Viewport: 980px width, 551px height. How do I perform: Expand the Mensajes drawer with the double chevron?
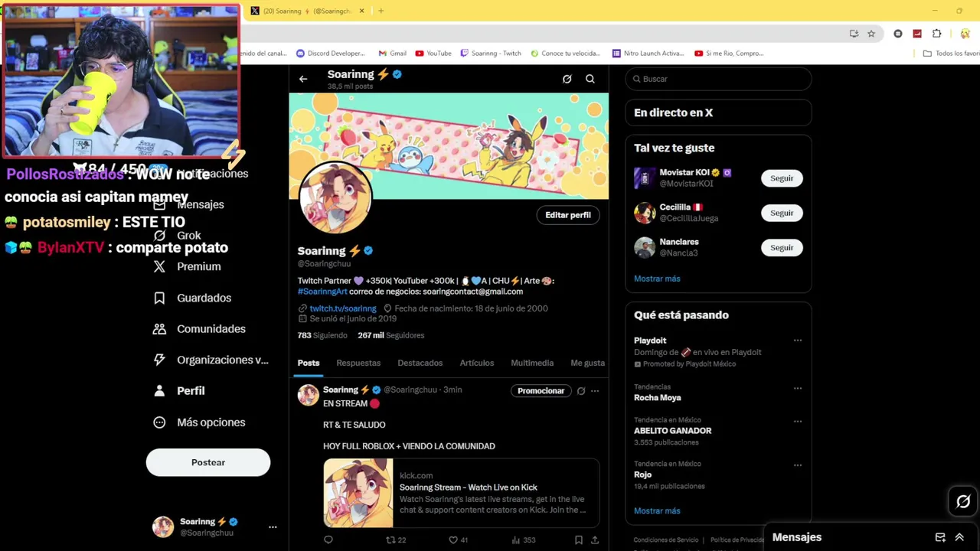tap(959, 537)
